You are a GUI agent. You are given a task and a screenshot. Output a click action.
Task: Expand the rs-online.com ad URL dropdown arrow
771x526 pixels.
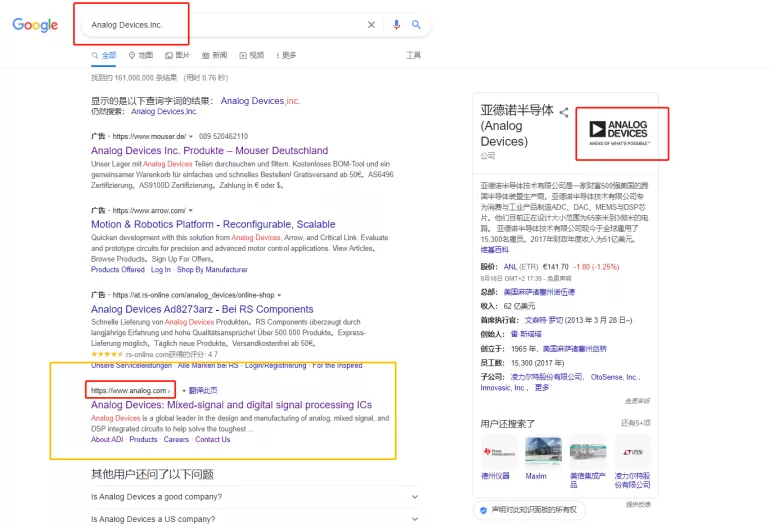click(279, 295)
